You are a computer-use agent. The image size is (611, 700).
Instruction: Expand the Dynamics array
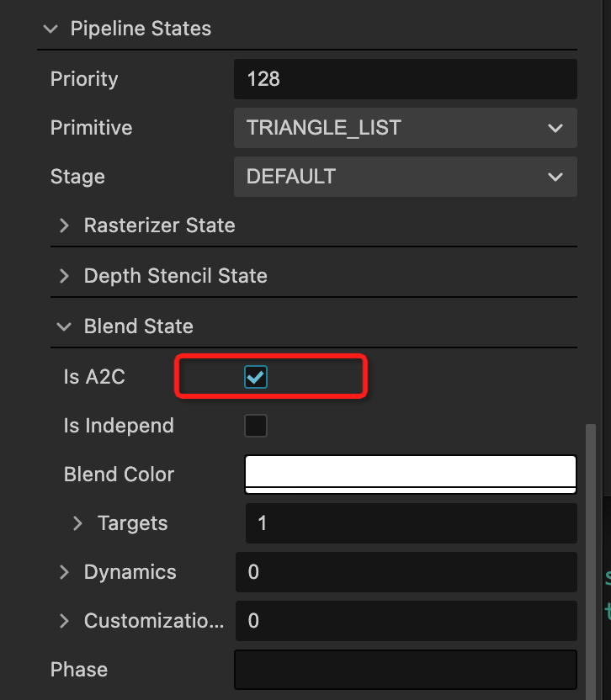click(x=65, y=573)
